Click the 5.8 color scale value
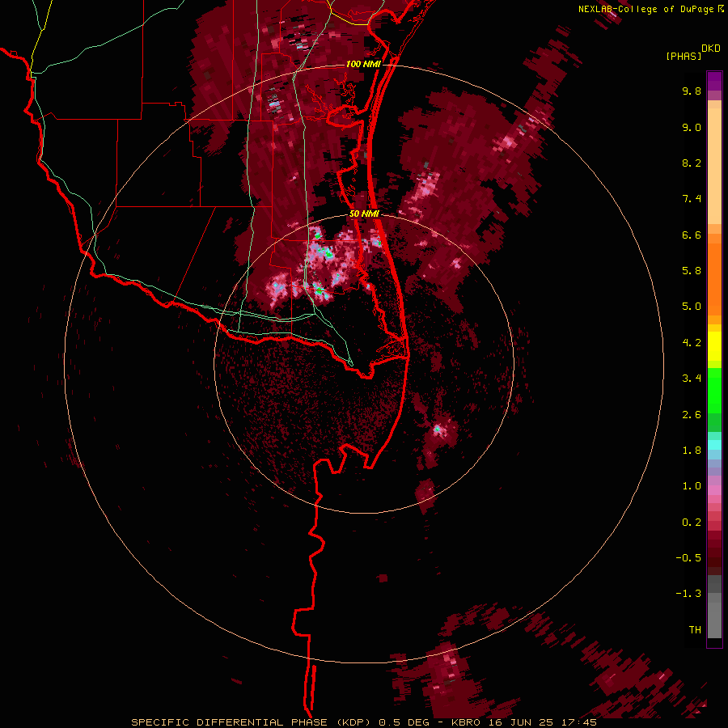 692,271
